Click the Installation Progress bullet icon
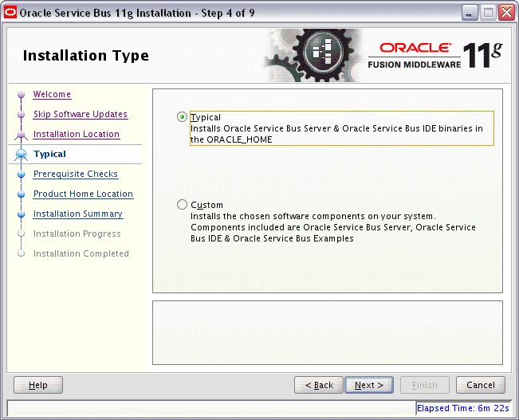This screenshot has width=519, height=420. 22,234
